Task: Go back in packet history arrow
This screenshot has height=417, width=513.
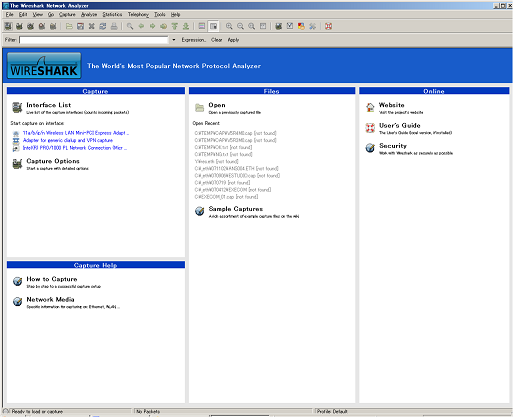Action: click(x=141, y=26)
